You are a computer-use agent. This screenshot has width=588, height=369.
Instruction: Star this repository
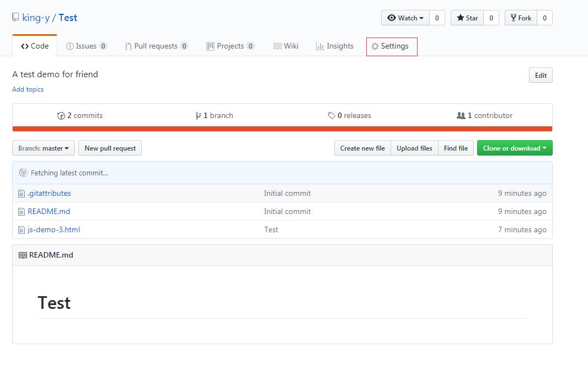tap(467, 18)
